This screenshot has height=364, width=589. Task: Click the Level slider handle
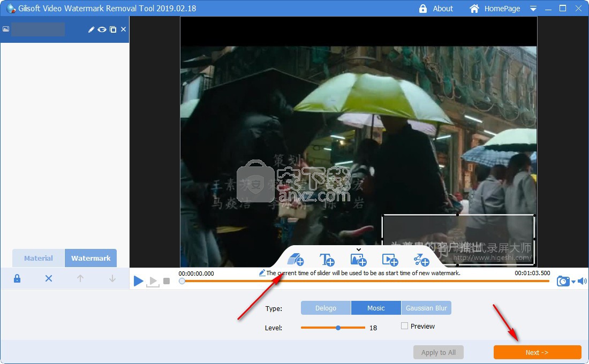(x=338, y=328)
